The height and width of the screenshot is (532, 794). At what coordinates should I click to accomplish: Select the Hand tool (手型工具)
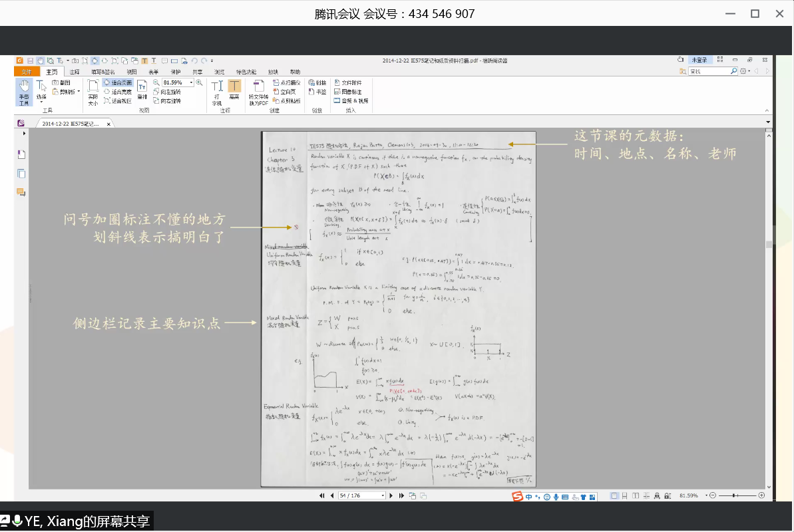23,92
